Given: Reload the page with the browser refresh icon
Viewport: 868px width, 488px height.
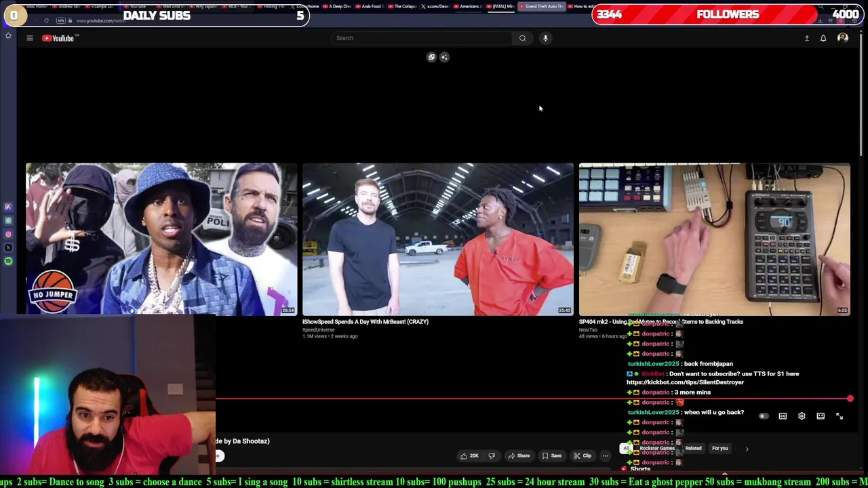Looking at the screenshot, I should click(x=45, y=20).
